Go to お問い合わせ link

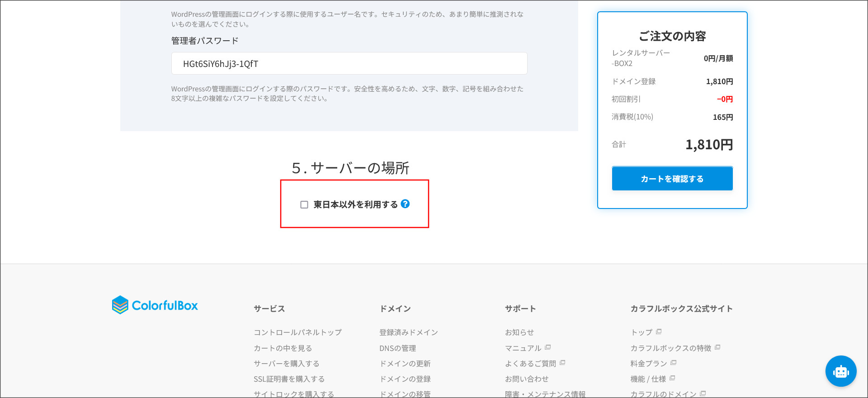(x=527, y=379)
